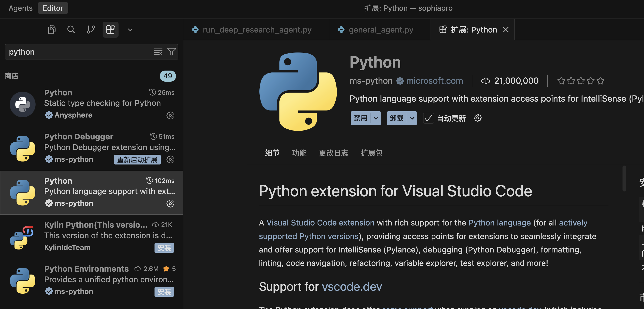Switch to general_agent.py tab
Viewport: 644px width, 309px height.
[380, 30]
